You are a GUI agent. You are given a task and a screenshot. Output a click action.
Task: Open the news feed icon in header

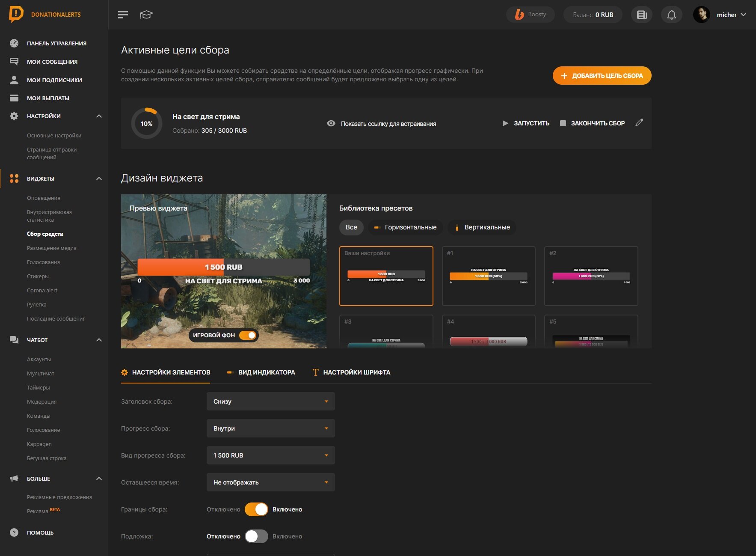(641, 15)
